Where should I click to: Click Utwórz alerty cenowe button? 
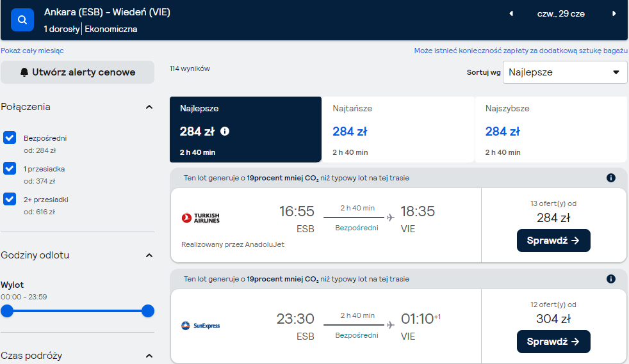click(78, 72)
